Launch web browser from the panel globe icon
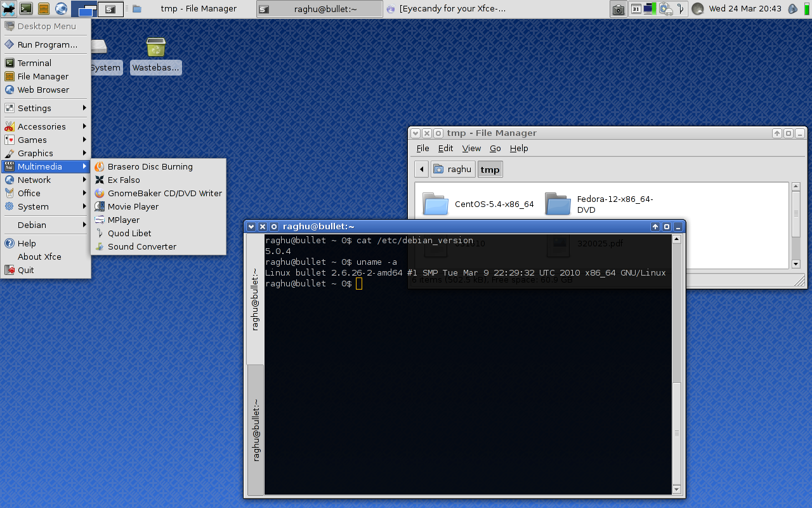This screenshot has height=508, width=812. coord(62,9)
